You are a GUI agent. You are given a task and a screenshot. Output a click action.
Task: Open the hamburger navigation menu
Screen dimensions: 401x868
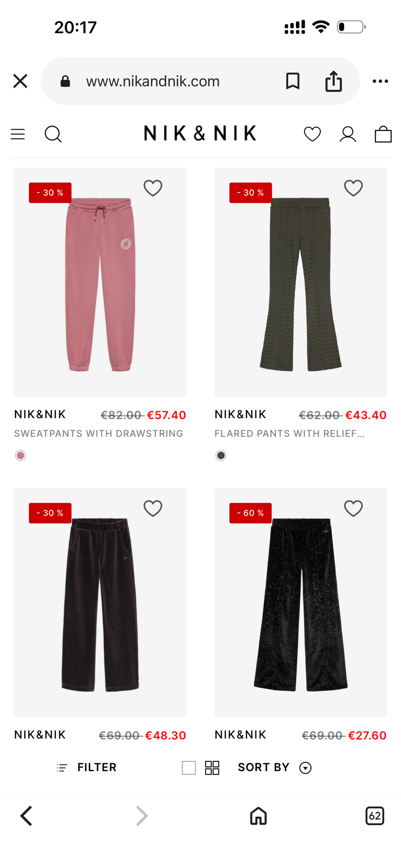click(x=18, y=134)
